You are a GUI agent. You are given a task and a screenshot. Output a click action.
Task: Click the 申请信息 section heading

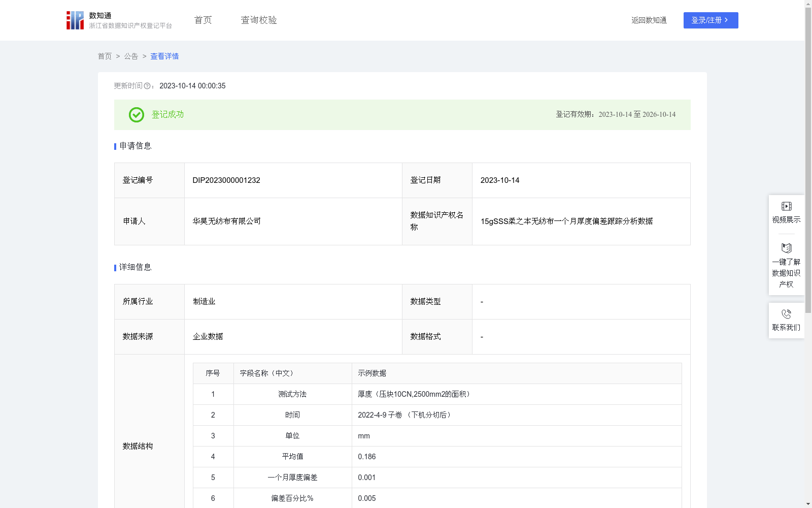point(135,146)
